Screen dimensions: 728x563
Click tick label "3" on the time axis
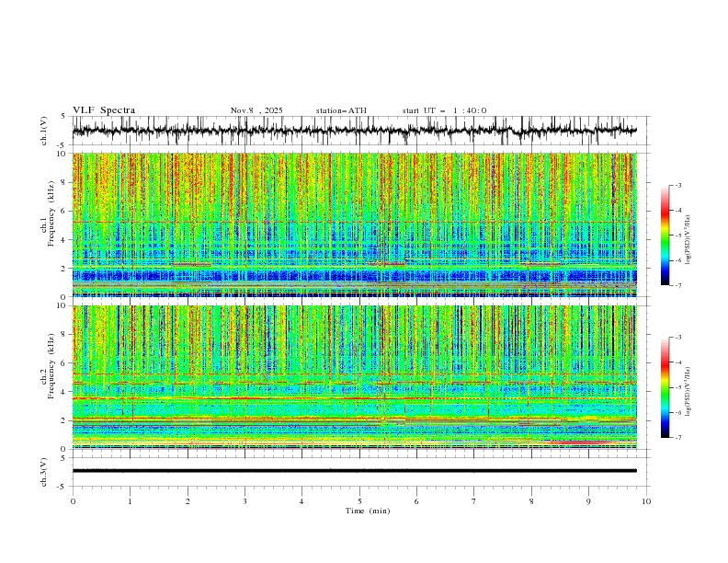[245, 501]
